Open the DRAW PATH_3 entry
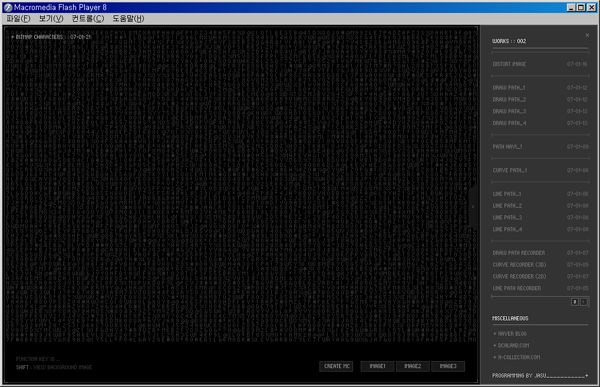 540,111
